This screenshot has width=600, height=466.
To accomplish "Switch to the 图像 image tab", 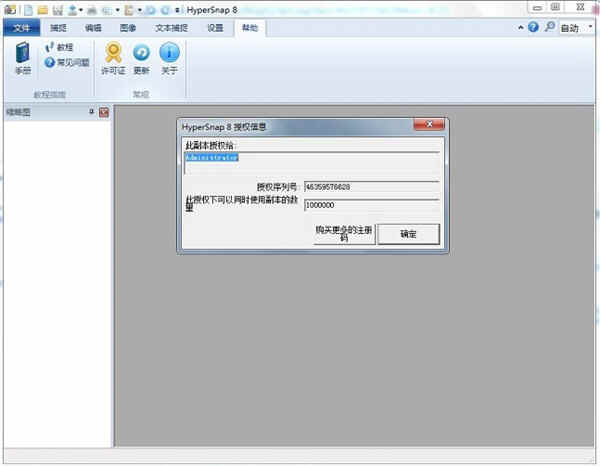I will pyautogui.click(x=128, y=28).
